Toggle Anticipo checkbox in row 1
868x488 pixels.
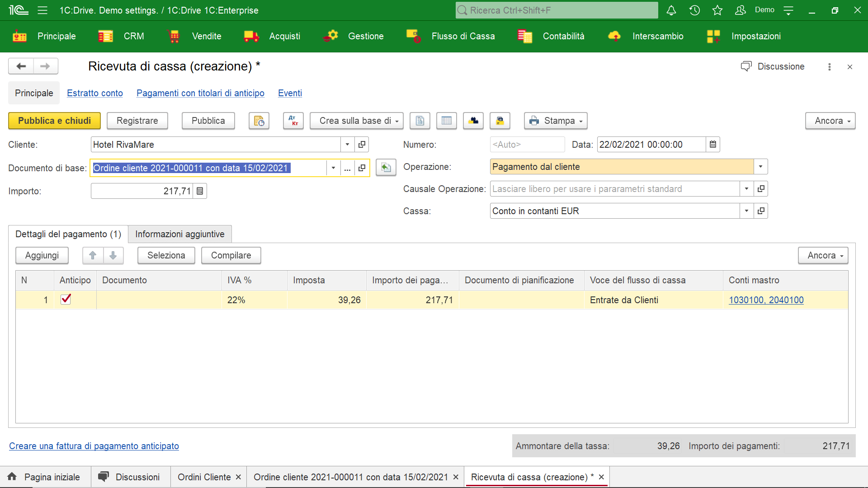click(x=66, y=299)
